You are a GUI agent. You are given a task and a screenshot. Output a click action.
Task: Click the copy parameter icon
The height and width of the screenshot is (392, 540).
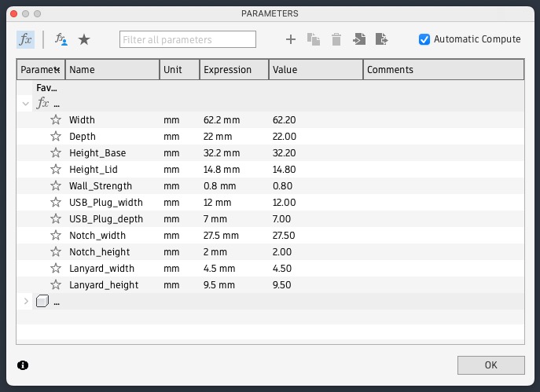pos(313,39)
